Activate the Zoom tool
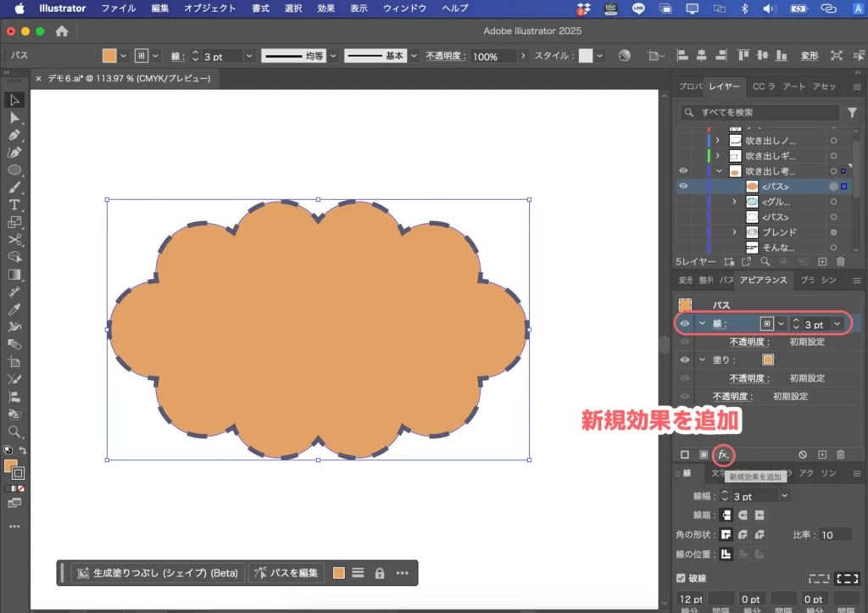Viewport: 868px width, 613px height. [14, 432]
